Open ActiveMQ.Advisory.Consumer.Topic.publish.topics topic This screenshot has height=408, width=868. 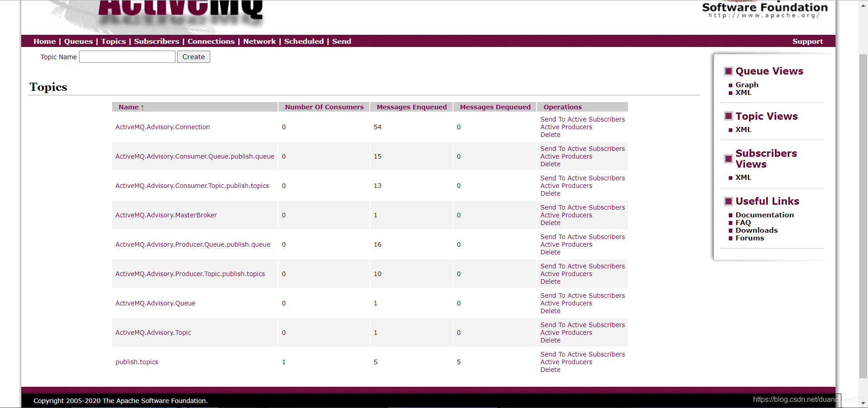(192, 186)
